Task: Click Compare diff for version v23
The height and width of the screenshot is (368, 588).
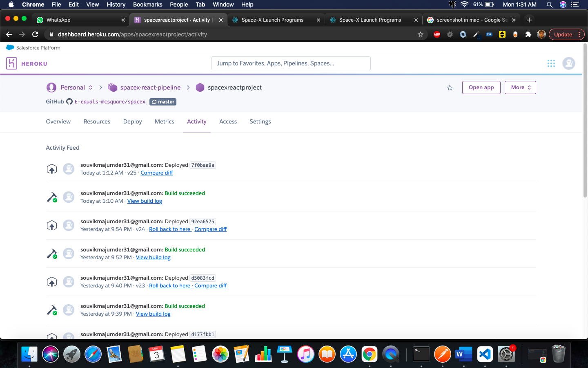Action: click(x=211, y=286)
